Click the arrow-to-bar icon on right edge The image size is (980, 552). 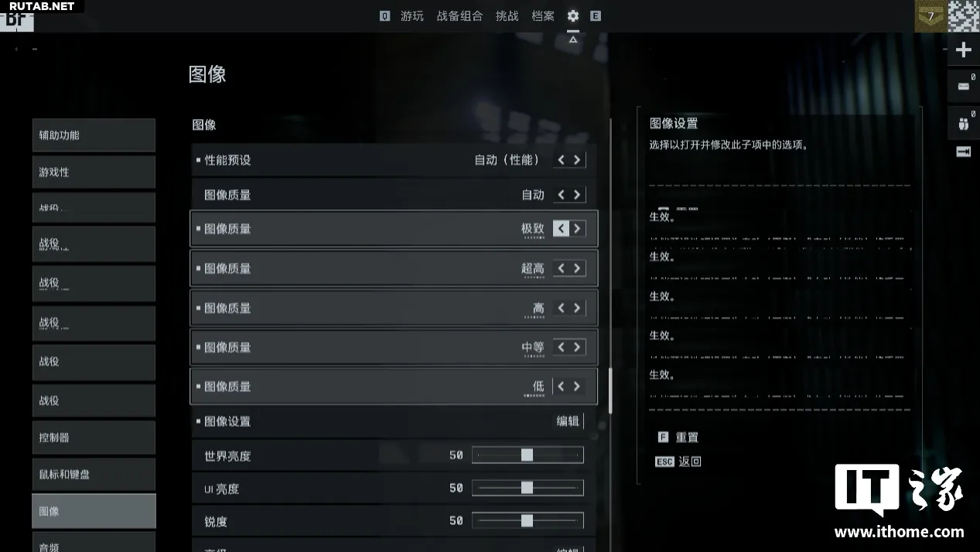(x=963, y=152)
